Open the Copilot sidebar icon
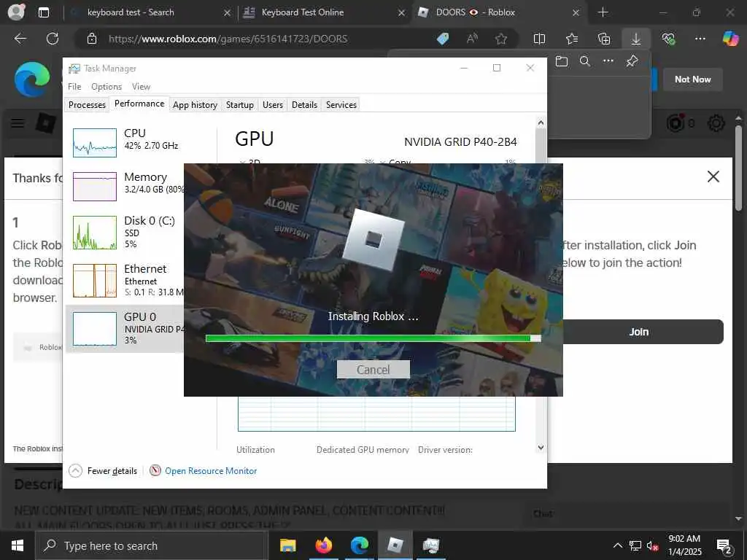Viewport: 747px width, 560px height. coord(730,39)
